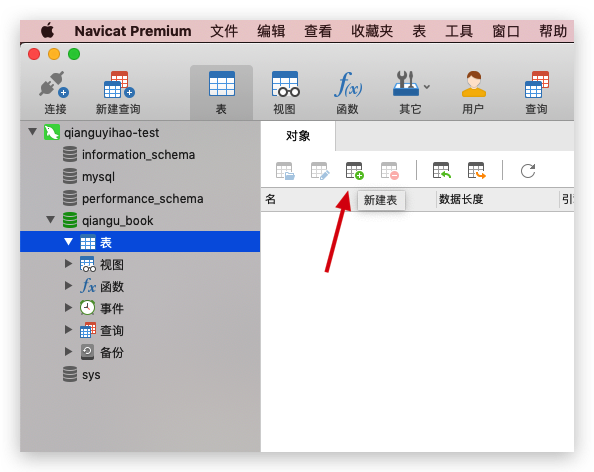This screenshot has height=472, width=594.
Task: Collapse the qianguyihao-test connection
Action: click(33, 132)
